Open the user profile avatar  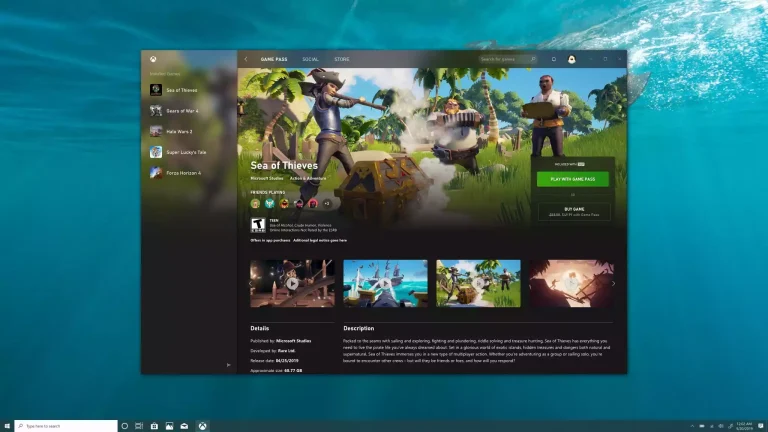point(572,59)
